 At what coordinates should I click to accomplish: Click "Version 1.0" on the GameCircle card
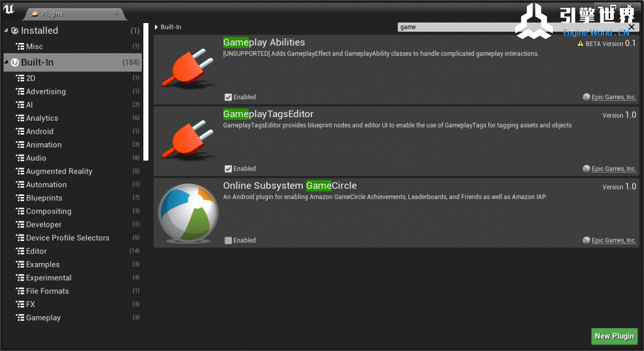(619, 187)
